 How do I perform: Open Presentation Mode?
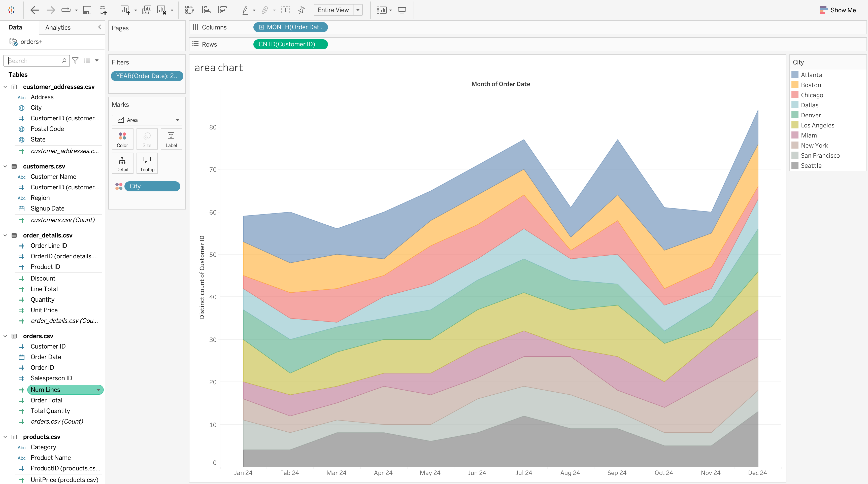point(402,10)
